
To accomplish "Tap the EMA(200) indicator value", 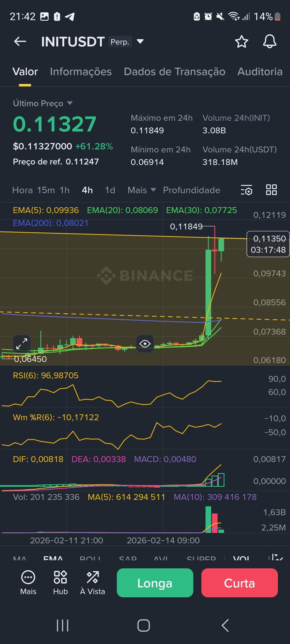I will coord(51,223).
